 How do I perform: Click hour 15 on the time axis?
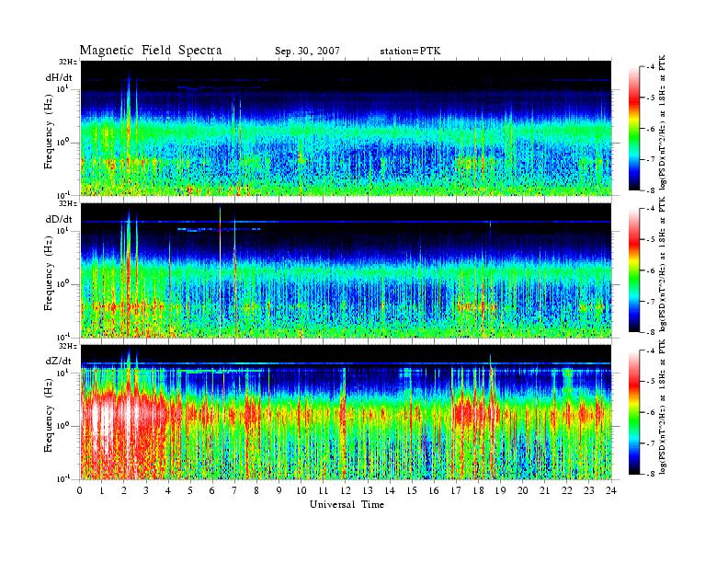(x=412, y=491)
